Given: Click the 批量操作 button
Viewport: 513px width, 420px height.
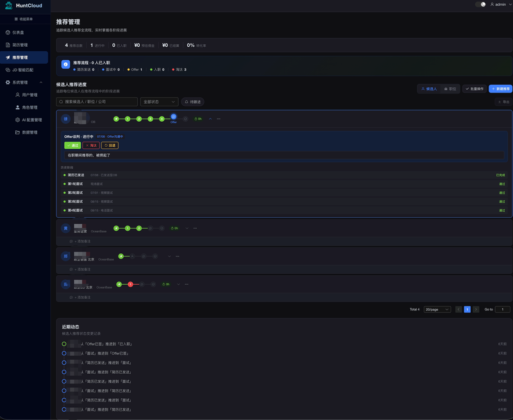Looking at the screenshot, I should click(475, 88).
